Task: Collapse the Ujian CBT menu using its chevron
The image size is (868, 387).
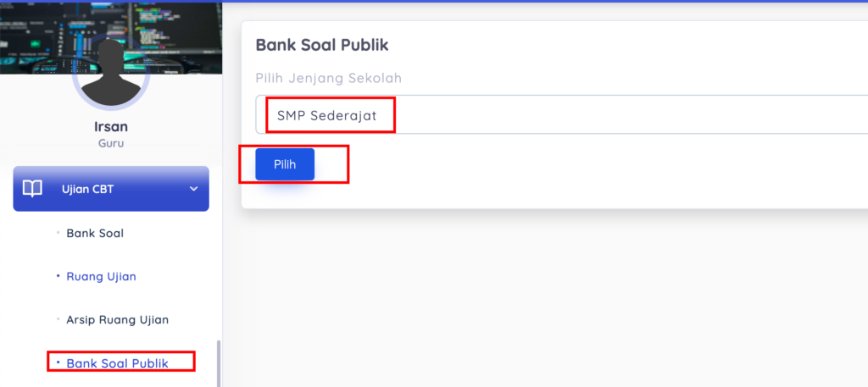Action: coord(194,189)
